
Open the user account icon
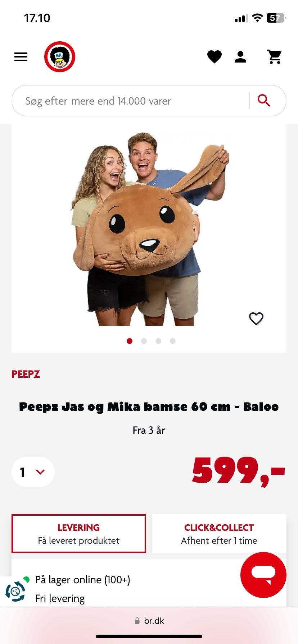240,57
